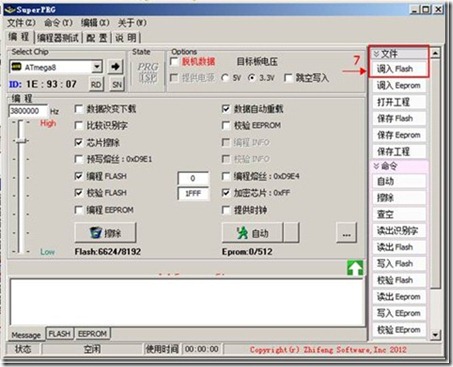This screenshot has height=367, width=453.
Task: Click sidebar scrollbar up arrow
Action: coord(435,53)
